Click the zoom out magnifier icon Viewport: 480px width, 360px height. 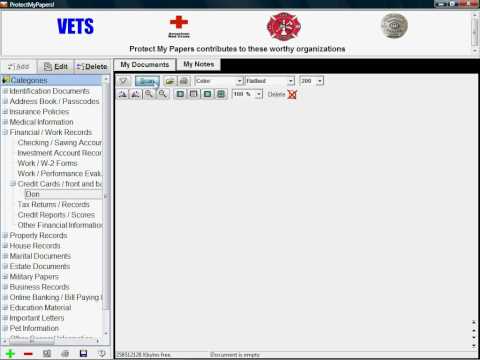click(x=162, y=94)
